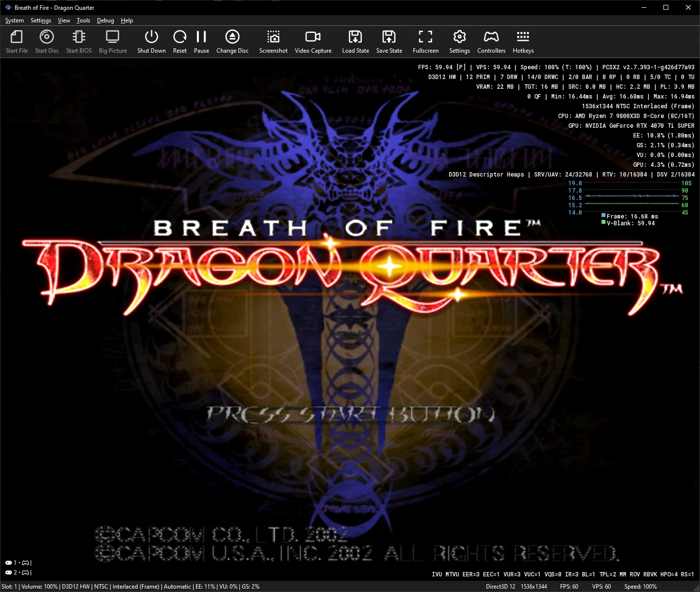Screen dimensions: 700x592
Task: Click "Slot: 1" in the status bar
Action: 9,587
